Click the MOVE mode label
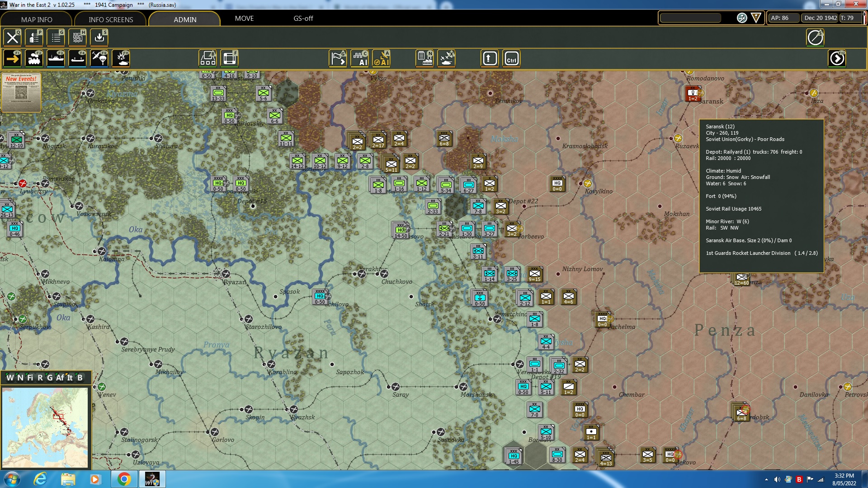This screenshot has height=488, width=868. tap(244, 19)
